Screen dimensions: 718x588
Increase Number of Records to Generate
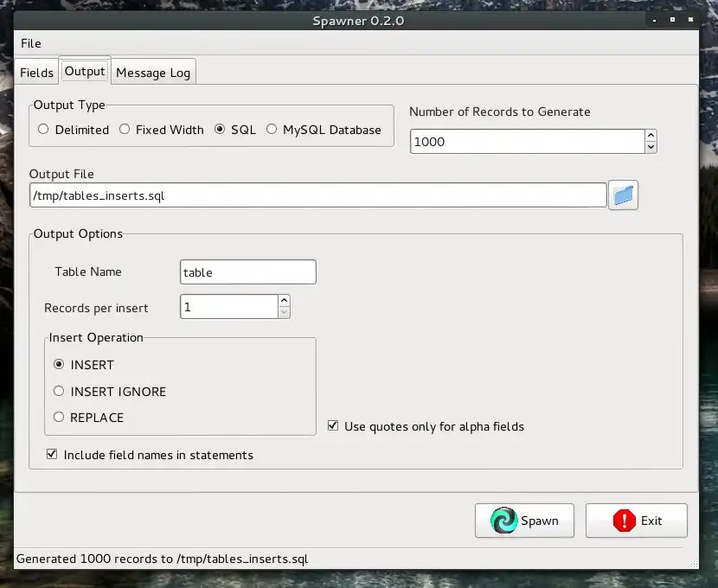651,136
